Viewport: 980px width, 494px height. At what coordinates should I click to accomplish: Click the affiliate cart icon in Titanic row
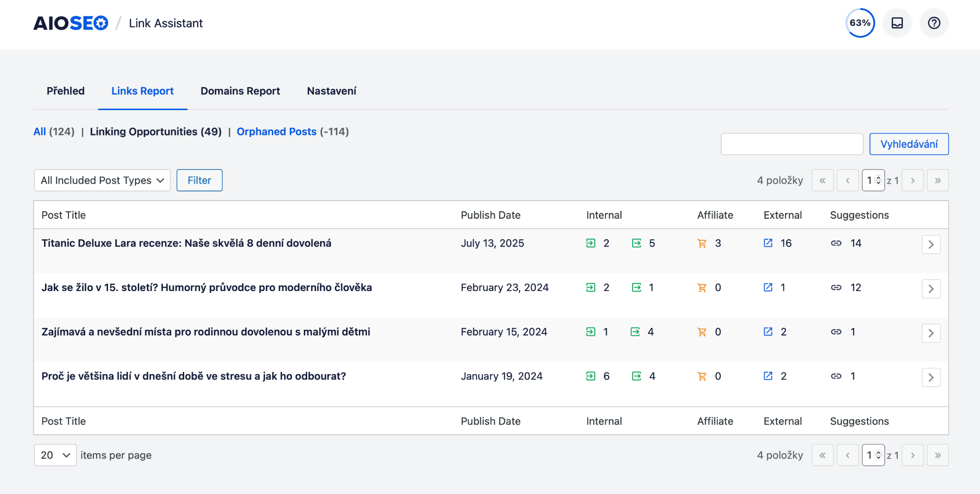702,243
